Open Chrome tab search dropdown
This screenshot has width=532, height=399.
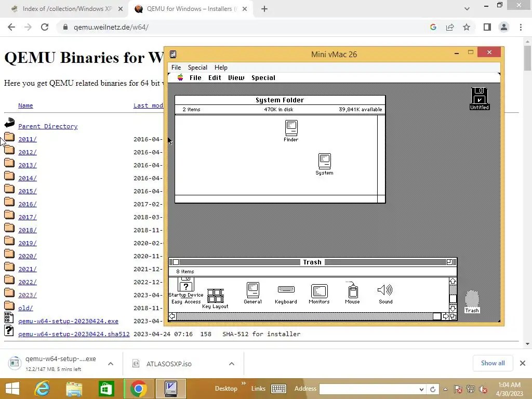tap(467, 9)
